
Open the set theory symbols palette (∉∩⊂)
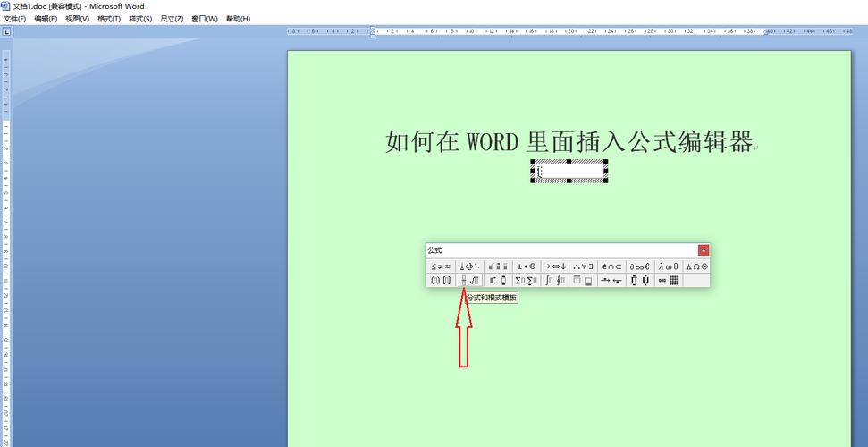point(611,266)
